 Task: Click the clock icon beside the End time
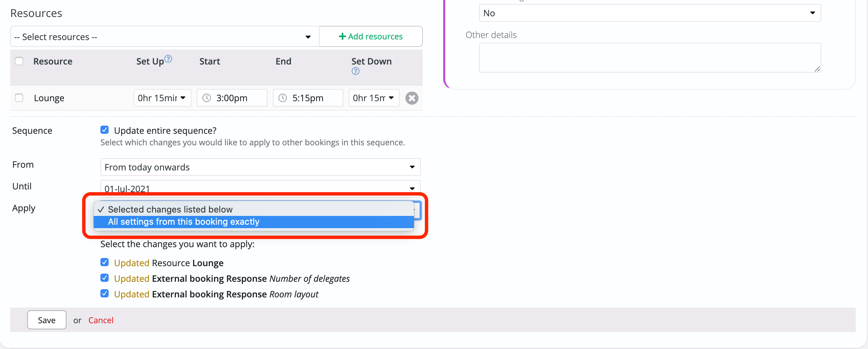282,98
